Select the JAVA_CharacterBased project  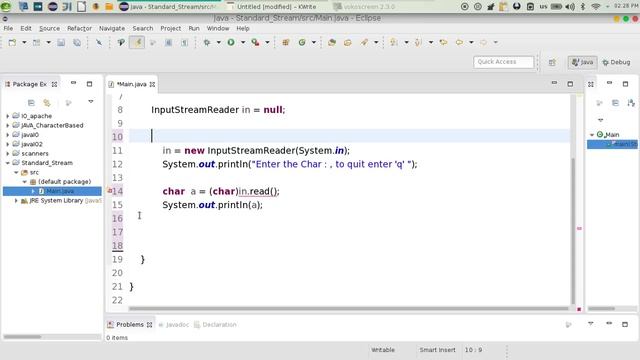pyautogui.click(x=52, y=125)
